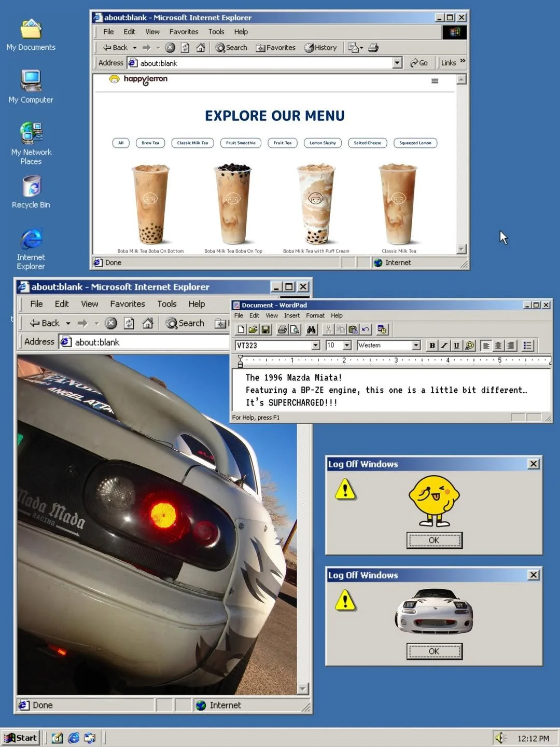Select Salted Cheese category filter

367,143
